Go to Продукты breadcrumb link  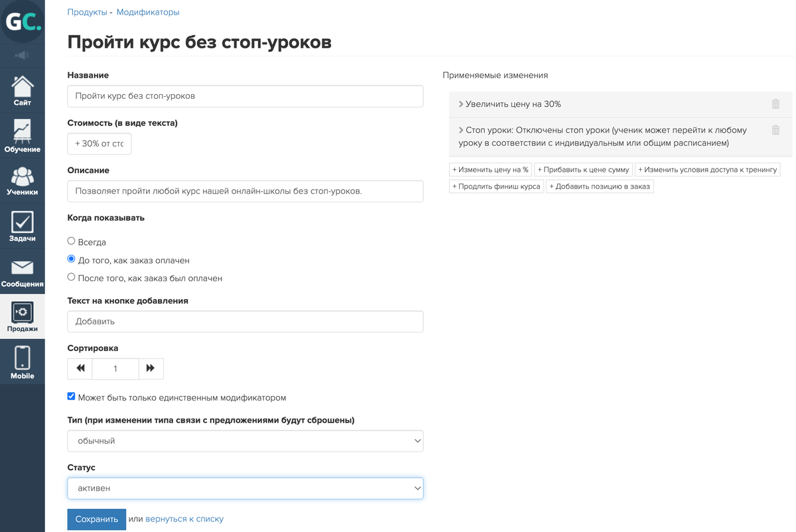click(x=87, y=12)
